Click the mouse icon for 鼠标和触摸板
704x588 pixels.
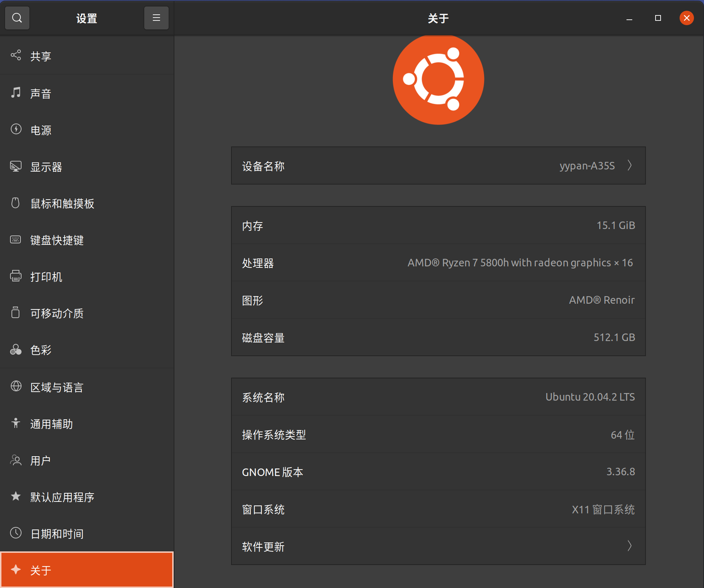[x=15, y=203]
